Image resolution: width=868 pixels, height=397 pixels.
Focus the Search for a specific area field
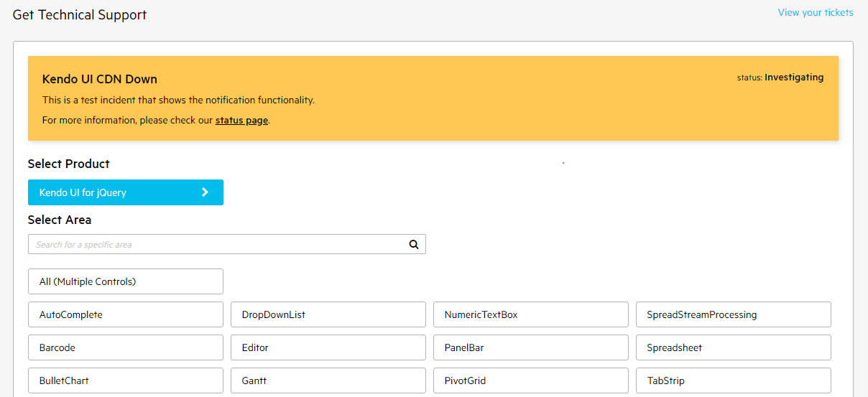pyautogui.click(x=227, y=244)
